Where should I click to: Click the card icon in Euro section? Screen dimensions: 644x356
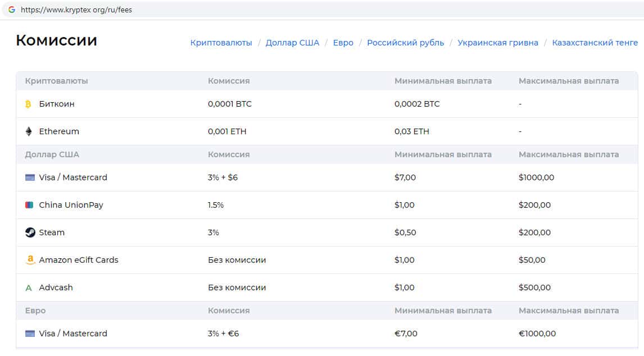(x=30, y=334)
